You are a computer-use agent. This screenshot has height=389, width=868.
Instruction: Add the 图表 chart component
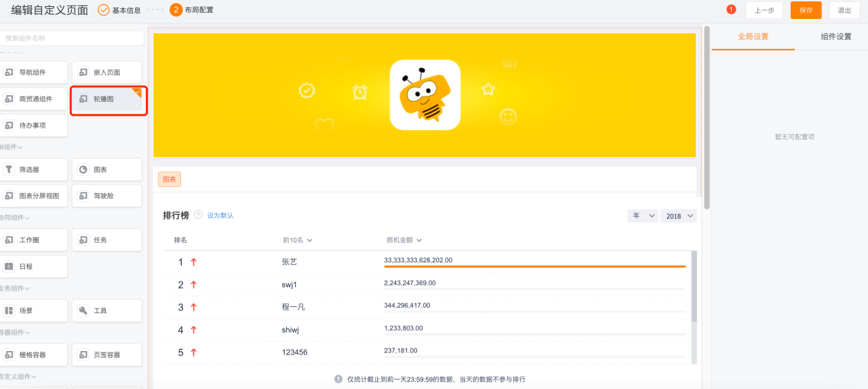click(107, 169)
